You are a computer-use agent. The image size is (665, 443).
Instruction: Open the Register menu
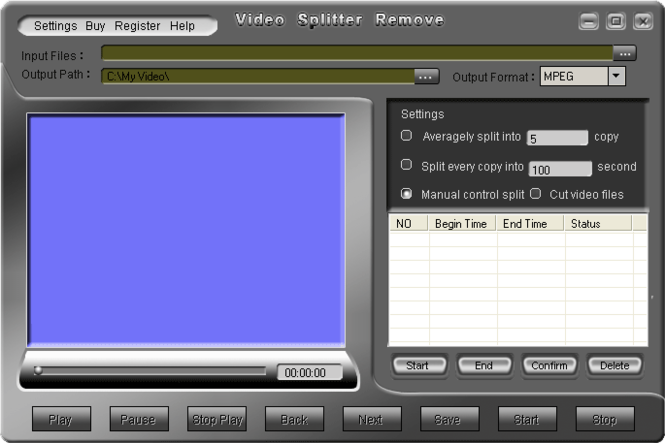point(137,26)
